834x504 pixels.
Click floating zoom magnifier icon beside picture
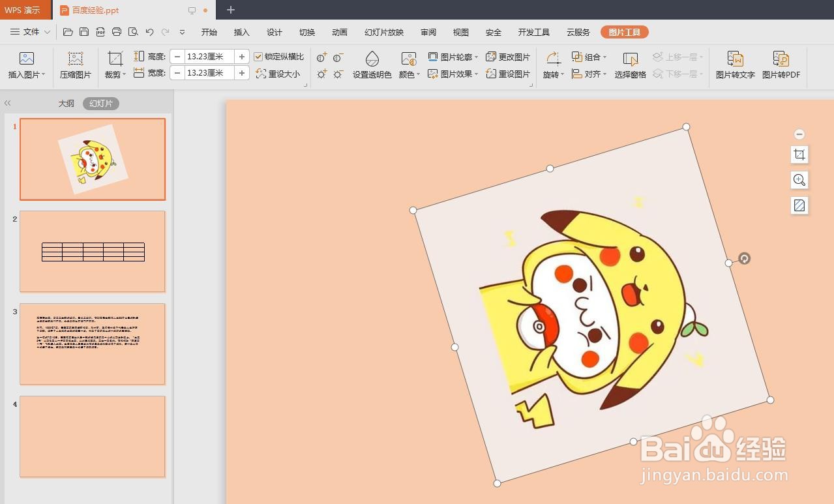tap(799, 180)
